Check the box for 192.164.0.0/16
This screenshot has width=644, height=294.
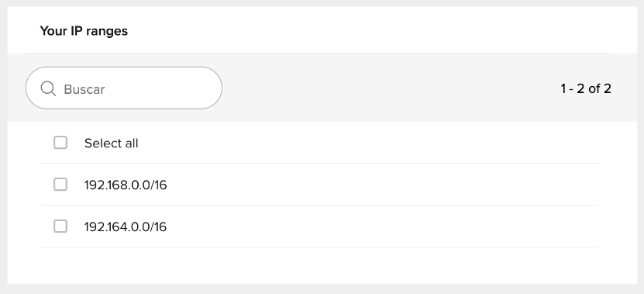coord(60,227)
